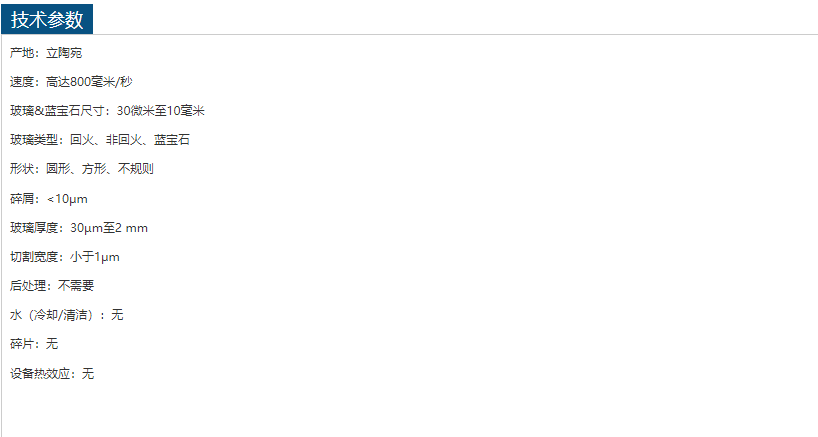This screenshot has width=818, height=437.
Task: Click the 后处理：不需要 line
Action: (x=52, y=286)
